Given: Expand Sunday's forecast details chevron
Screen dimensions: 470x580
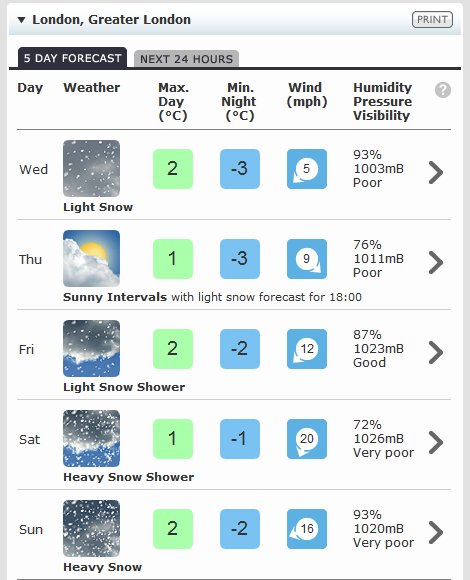Looking at the screenshot, I should 436,532.
